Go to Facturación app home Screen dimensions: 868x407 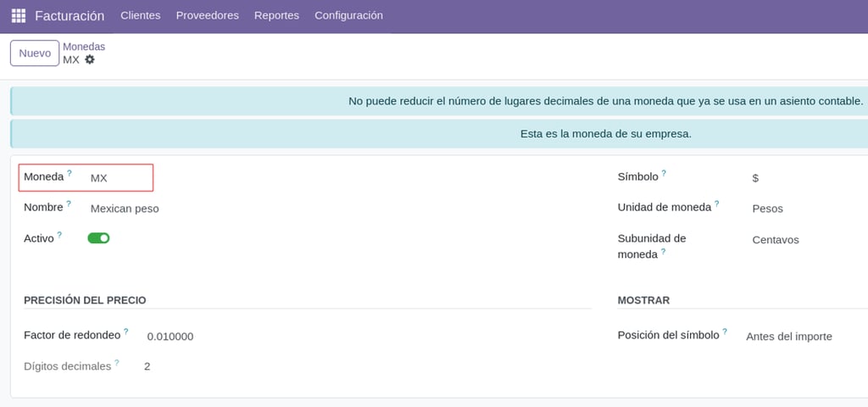point(70,15)
